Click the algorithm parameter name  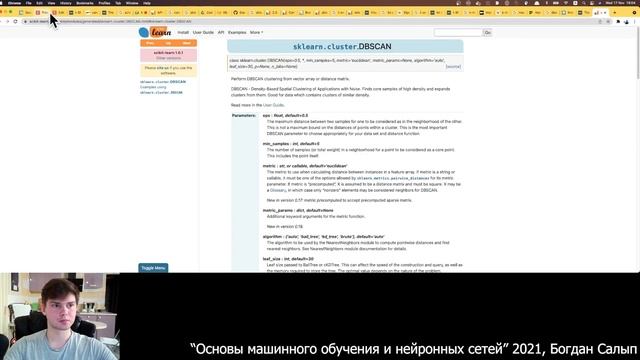click(271, 237)
